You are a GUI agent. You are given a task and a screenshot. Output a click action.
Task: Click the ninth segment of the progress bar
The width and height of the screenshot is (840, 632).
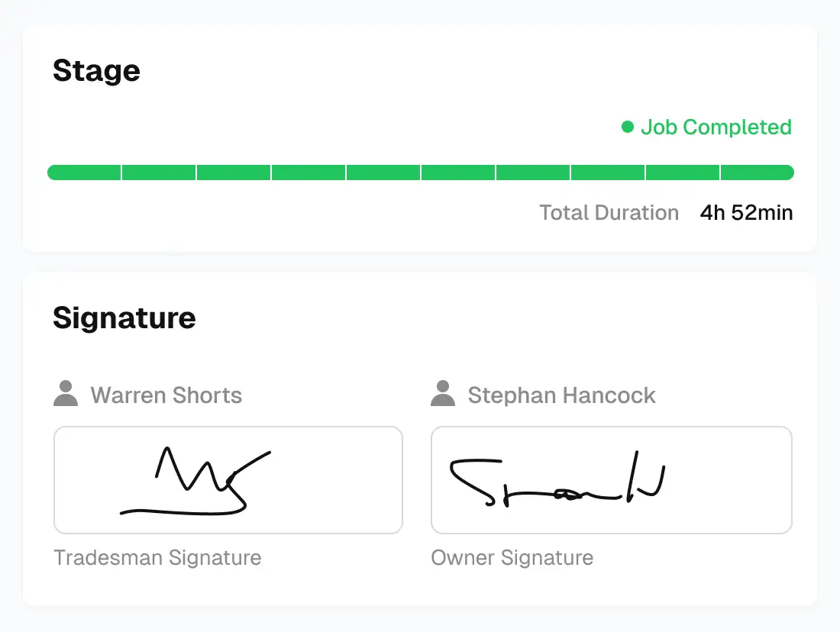683,173
